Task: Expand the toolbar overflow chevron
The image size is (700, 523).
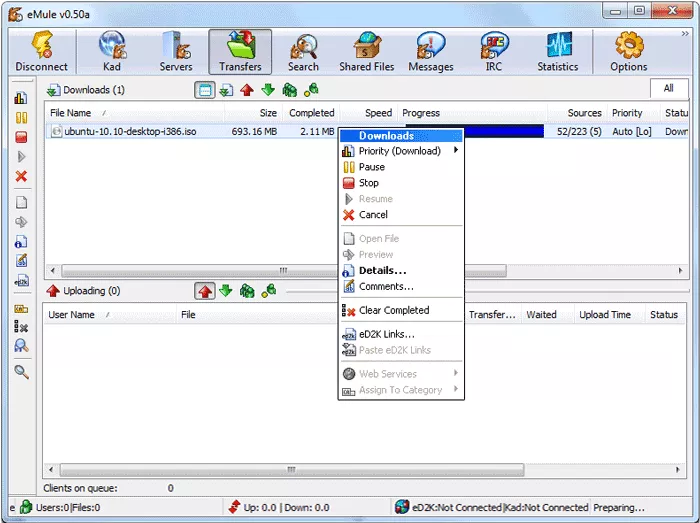Action: tap(685, 34)
